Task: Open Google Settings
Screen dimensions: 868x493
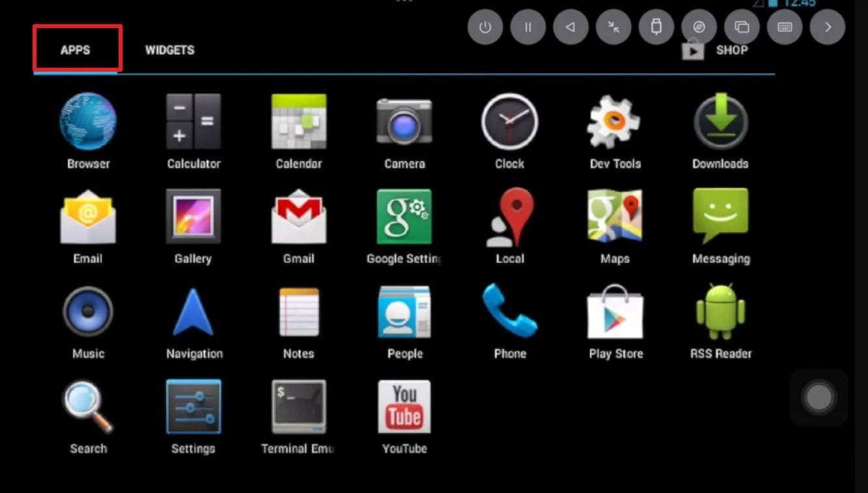Action: click(x=404, y=217)
